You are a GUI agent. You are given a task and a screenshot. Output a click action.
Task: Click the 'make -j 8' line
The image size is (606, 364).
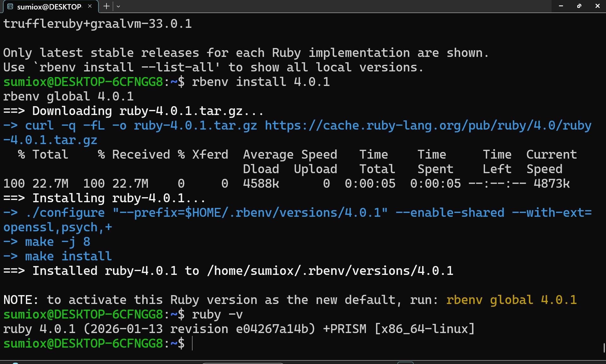(58, 242)
